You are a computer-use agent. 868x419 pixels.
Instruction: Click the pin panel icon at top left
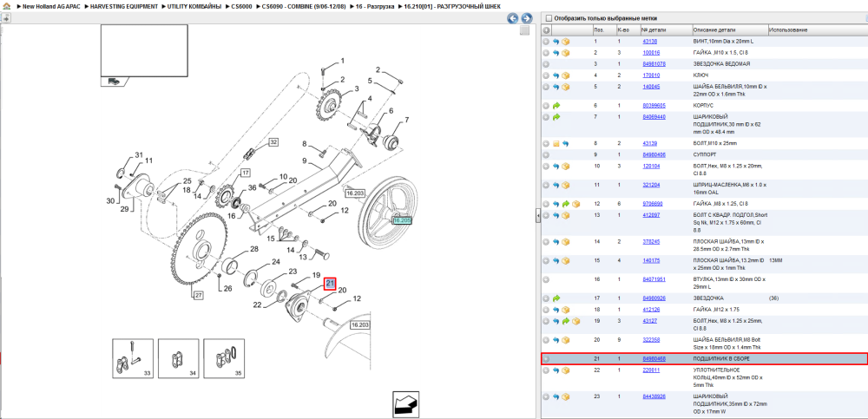coord(5,18)
